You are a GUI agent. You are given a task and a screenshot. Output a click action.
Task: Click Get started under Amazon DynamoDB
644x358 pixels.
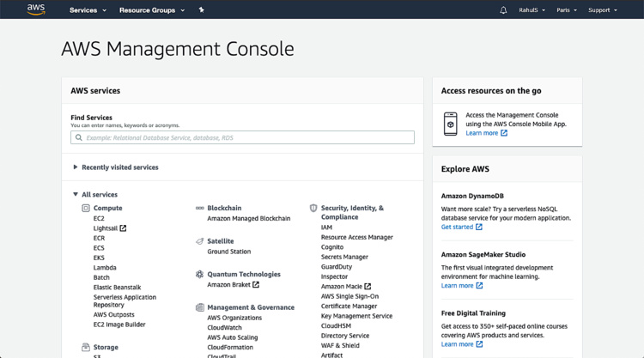457,228
